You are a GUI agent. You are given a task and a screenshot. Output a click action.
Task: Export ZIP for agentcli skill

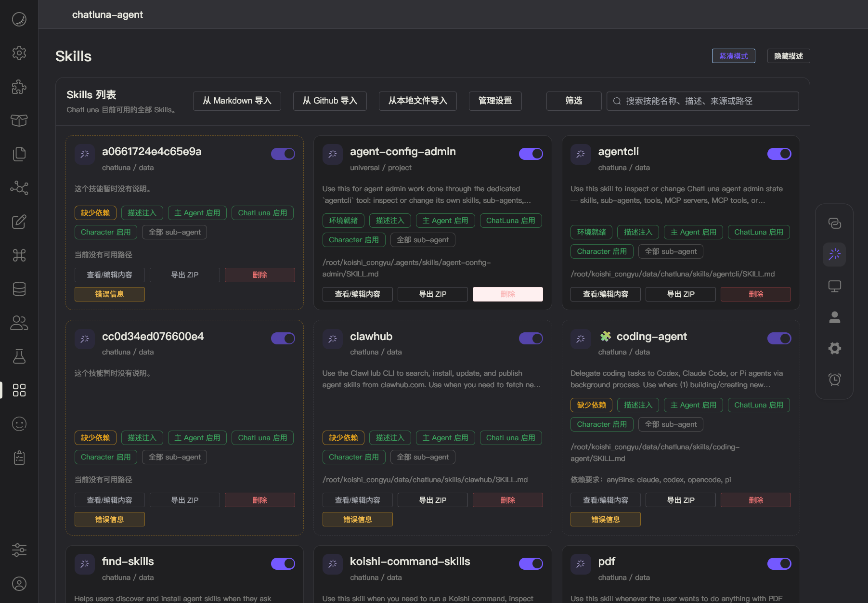pos(681,294)
